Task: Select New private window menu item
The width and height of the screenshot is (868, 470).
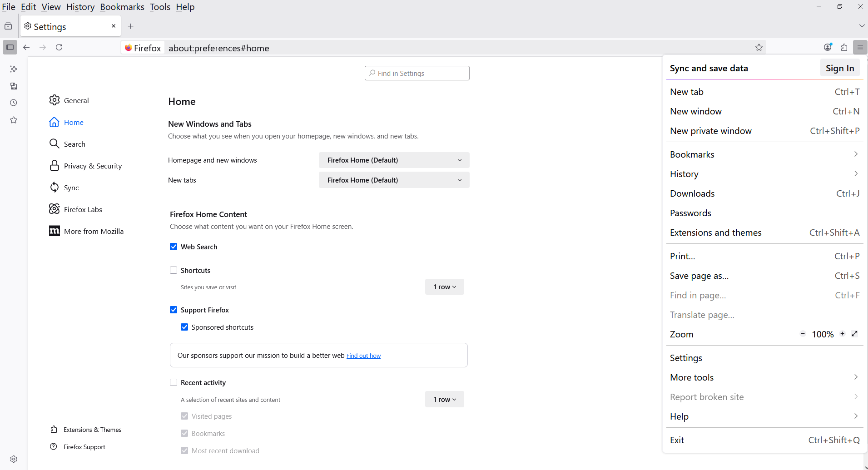Action: (x=710, y=131)
